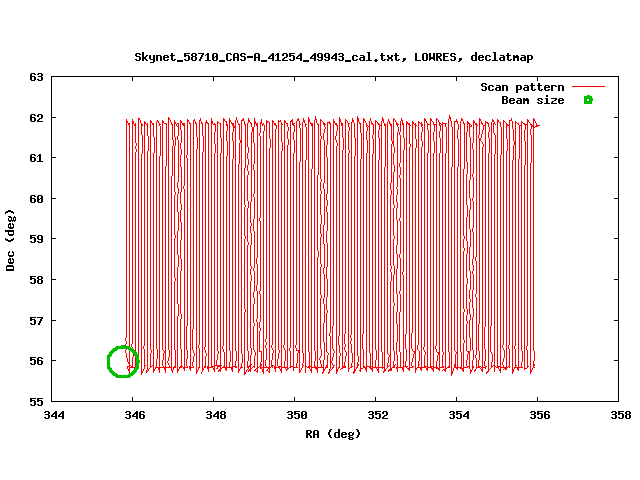Select the 'Beam size' legend label
Viewport: 640px width, 480px height.
pyautogui.click(x=533, y=100)
